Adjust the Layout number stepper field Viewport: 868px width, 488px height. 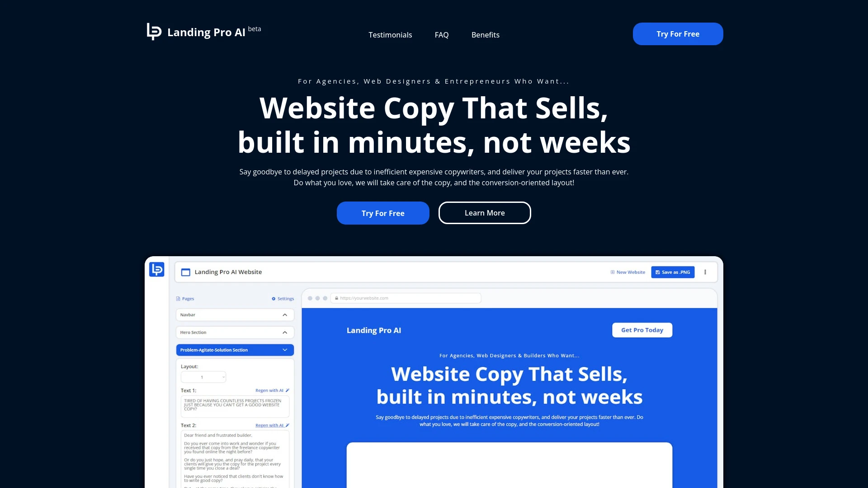(x=203, y=376)
